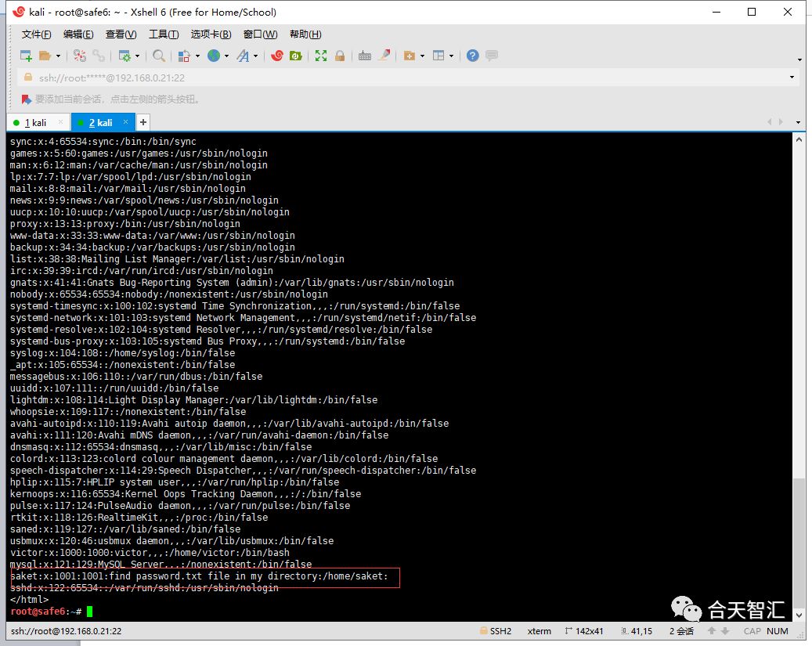Open the 工具(T) menu
Image resolution: width=812 pixels, height=646 pixels.
tap(164, 34)
